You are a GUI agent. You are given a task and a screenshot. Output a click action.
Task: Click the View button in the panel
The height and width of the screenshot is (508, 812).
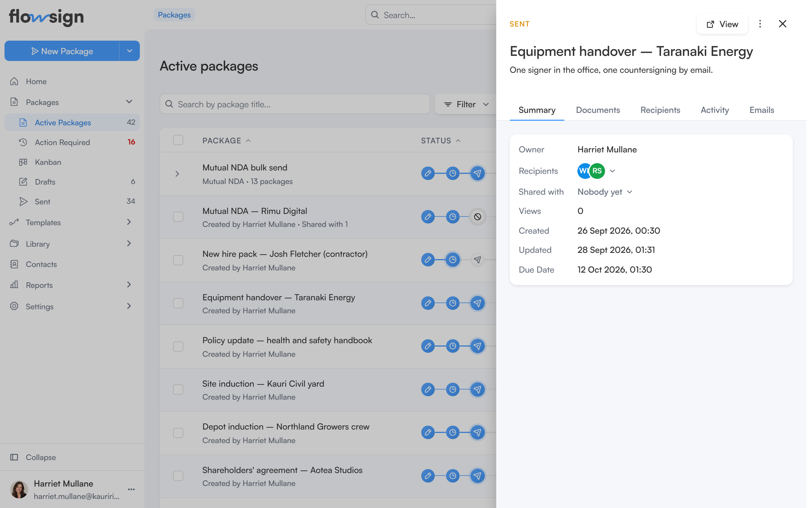pyautogui.click(x=722, y=24)
